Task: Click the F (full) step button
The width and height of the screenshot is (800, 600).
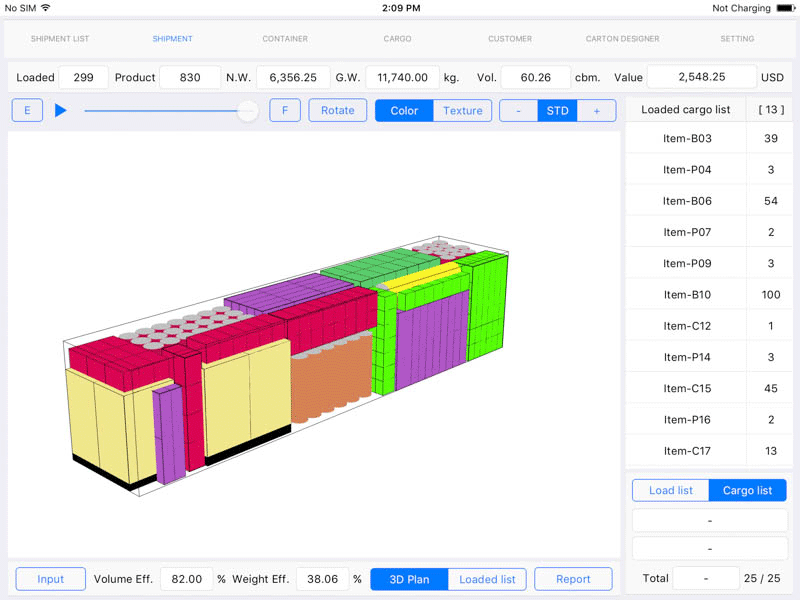Action: 285,110
